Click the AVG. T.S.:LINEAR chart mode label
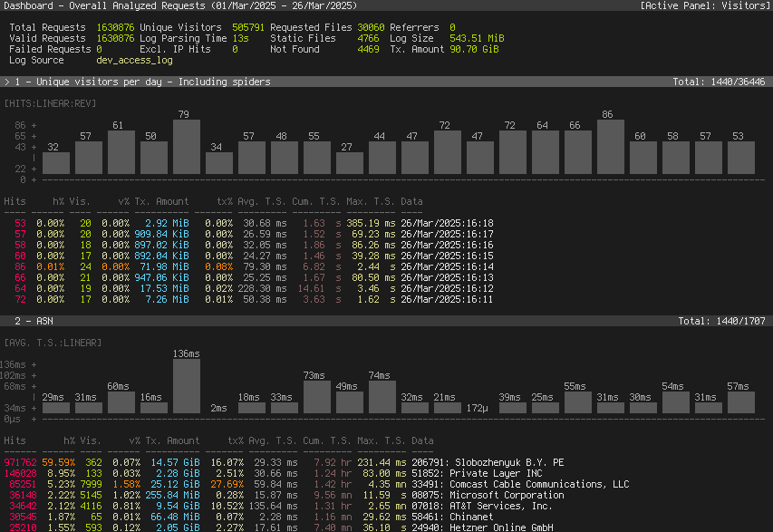The image size is (773, 532). pyautogui.click(x=53, y=342)
